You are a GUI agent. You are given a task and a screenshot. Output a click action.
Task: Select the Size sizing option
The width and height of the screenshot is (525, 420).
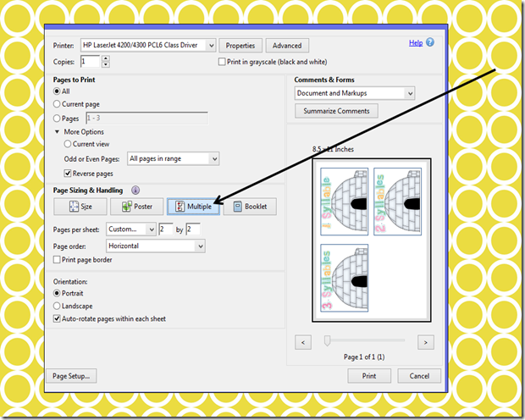click(80, 207)
